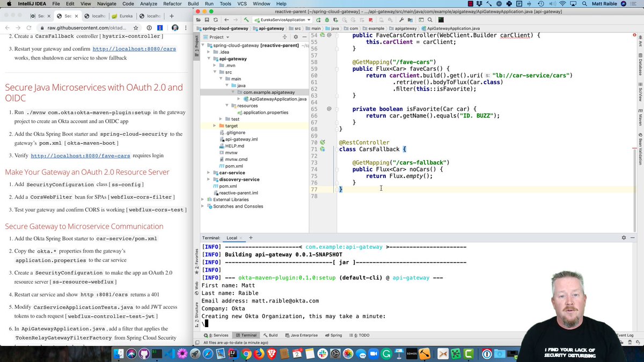
Task: Open Slack from the Dock
Action: tap(323, 354)
